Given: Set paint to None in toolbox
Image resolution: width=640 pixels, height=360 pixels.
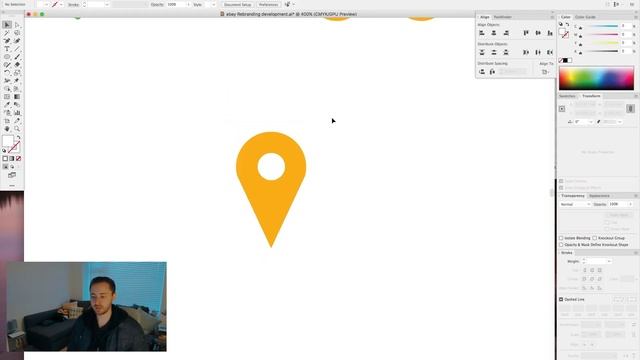Looking at the screenshot, I should pos(18,158).
